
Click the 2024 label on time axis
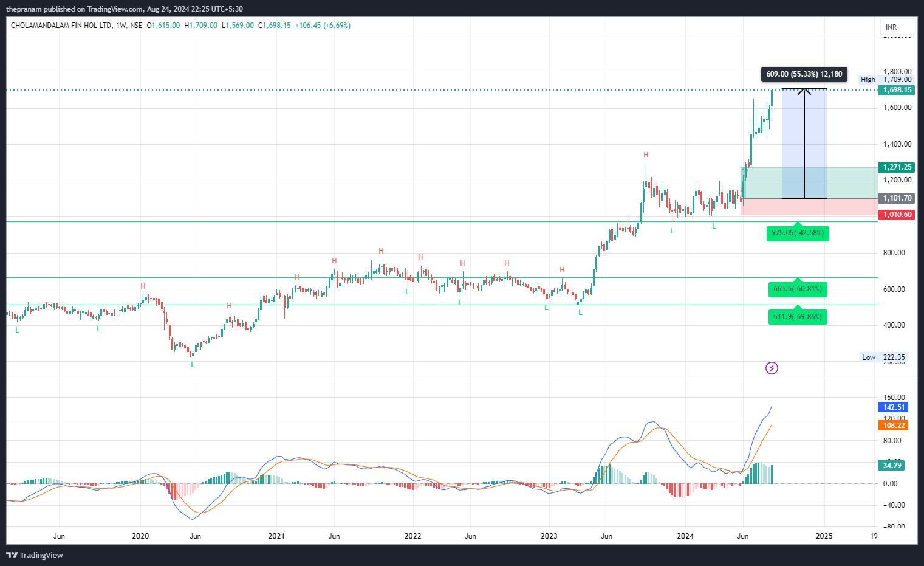point(685,536)
